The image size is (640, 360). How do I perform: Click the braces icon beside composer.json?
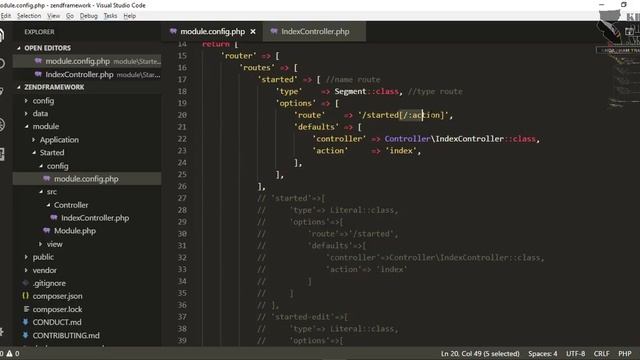click(x=26, y=296)
